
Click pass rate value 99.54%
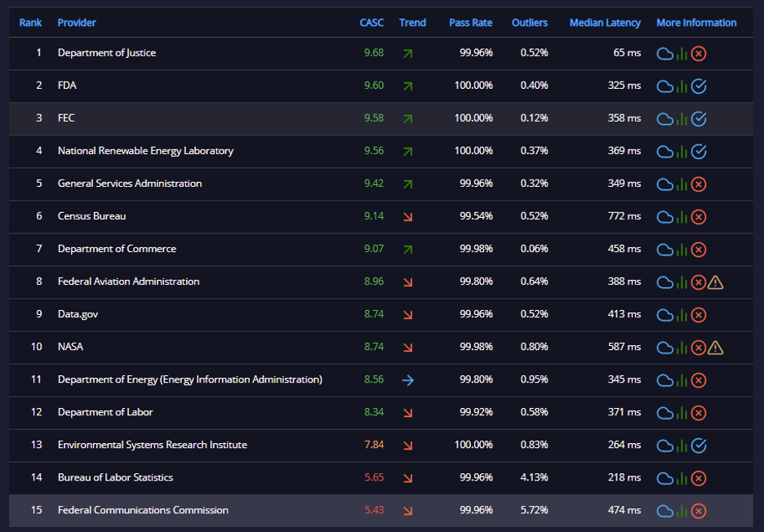(x=476, y=216)
